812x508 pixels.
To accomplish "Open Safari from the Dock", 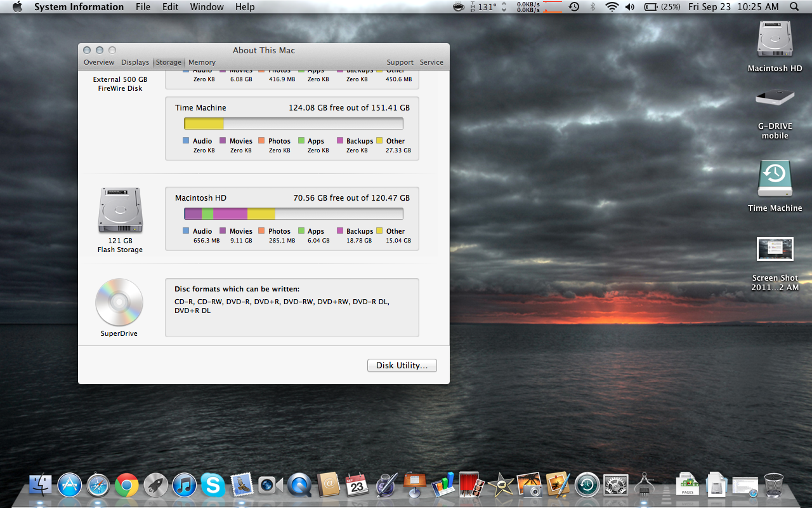I will coord(98,486).
